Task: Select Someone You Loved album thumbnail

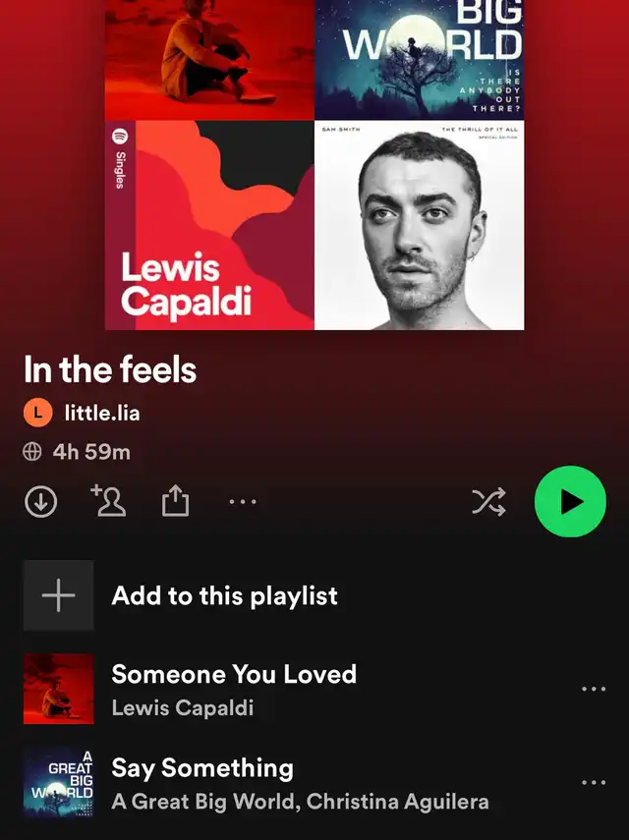Action: coord(58,689)
